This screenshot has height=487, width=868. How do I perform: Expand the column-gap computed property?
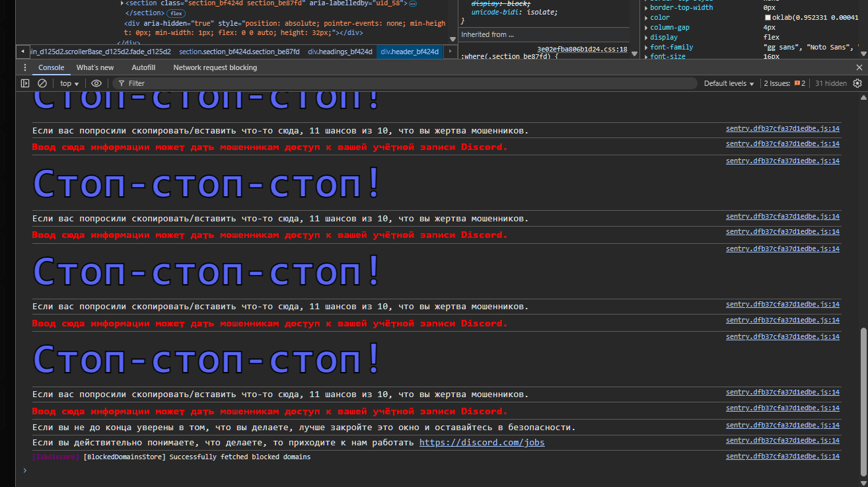[x=647, y=28]
